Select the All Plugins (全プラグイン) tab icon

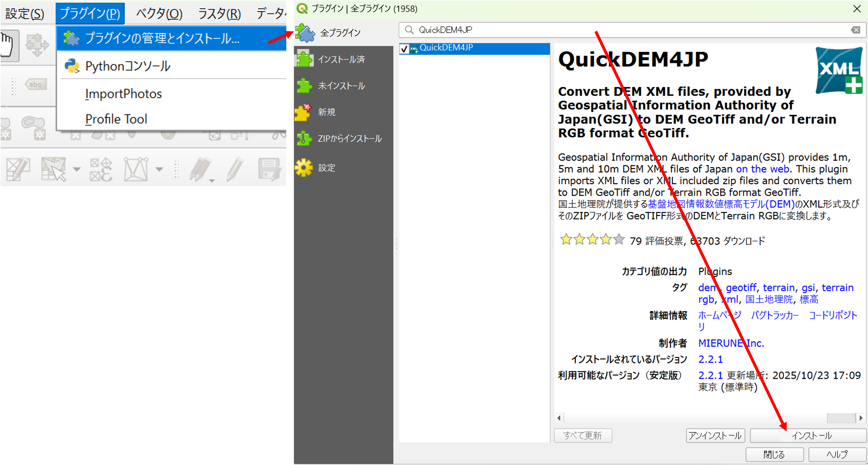tap(305, 33)
